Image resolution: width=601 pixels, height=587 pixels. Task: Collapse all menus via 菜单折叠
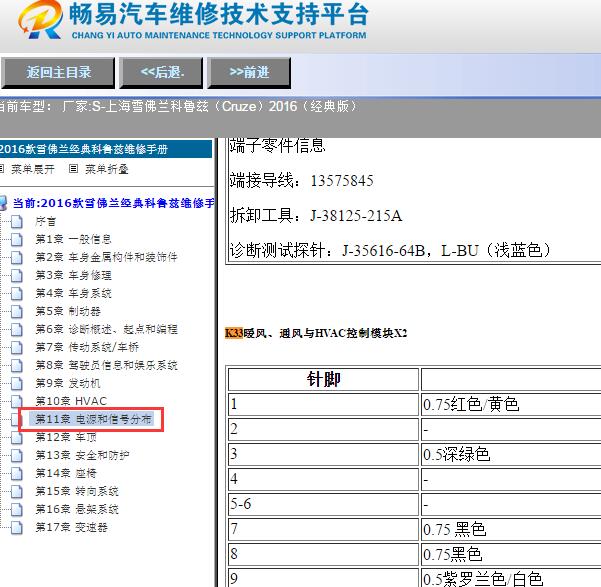107,169
